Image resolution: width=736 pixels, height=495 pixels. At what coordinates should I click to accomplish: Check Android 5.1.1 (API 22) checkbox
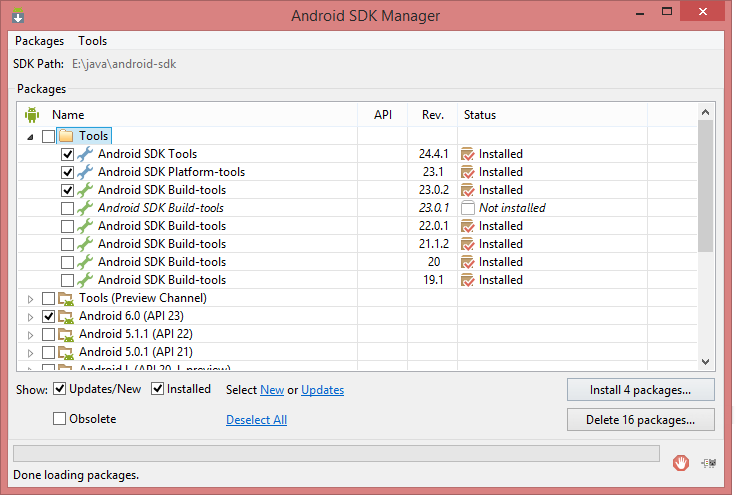point(48,335)
